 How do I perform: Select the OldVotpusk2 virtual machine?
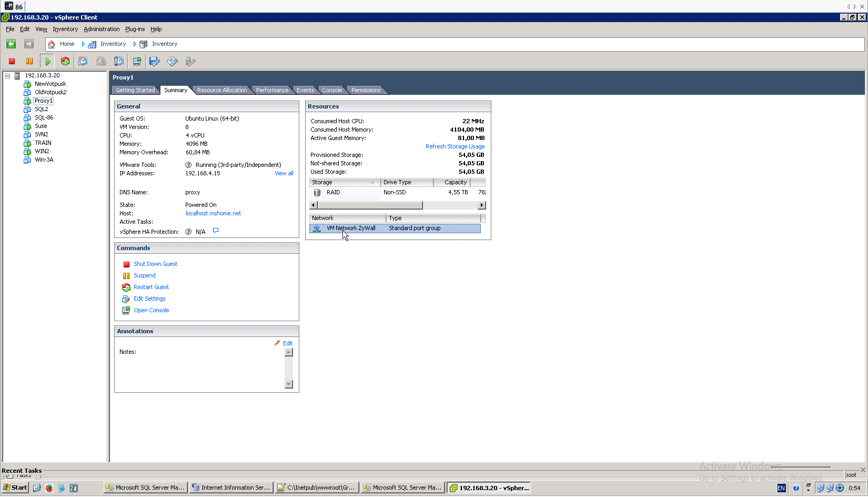pos(51,93)
